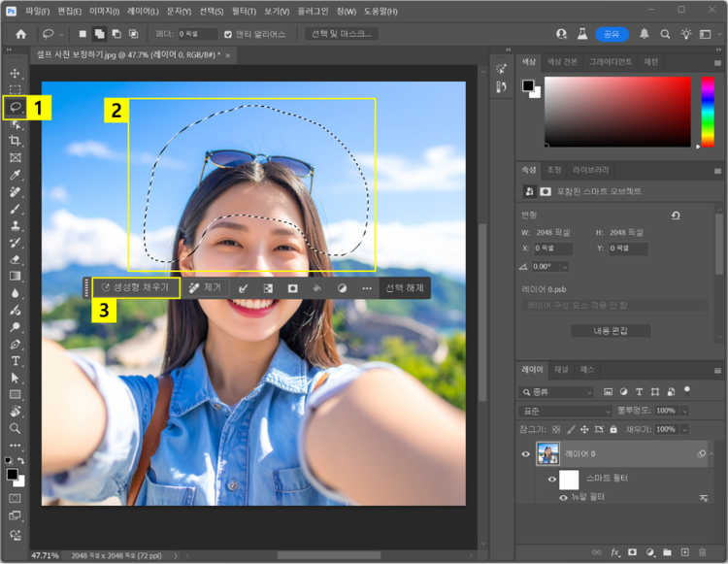The image size is (728, 564).
Task: Toggle the 앤티 앨리어스 checkbox
Action: [227, 34]
